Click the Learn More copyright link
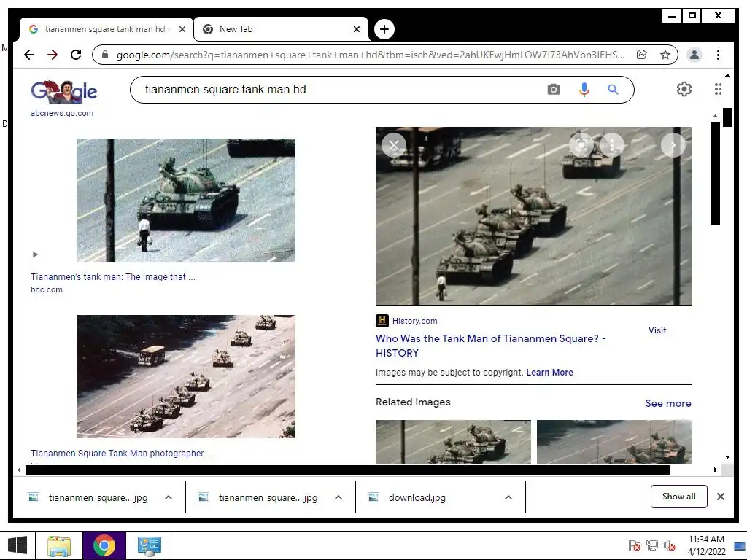The height and width of the screenshot is (560, 747). pyautogui.click(x=549, y=373)
